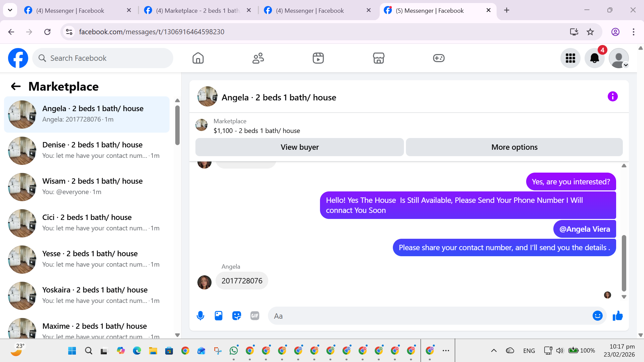The width and height of the screenshot is (644, 362).
Task: Click the 2017728076 message bubble
Action: [242, 281]
